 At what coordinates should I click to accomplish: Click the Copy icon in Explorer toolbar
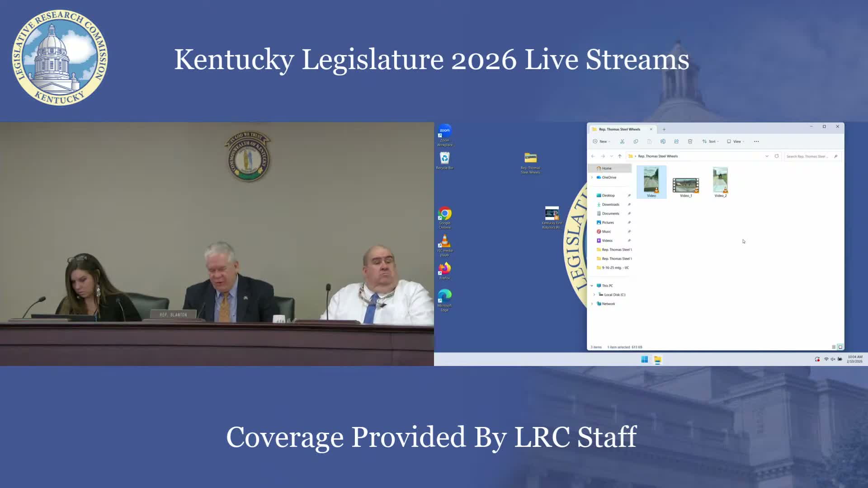coord(636,141)
